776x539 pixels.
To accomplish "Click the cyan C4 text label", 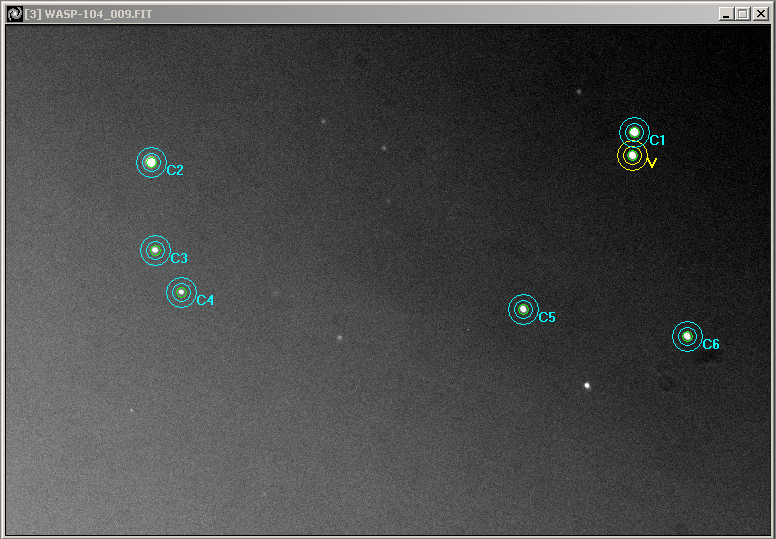I will pos(205,300).
